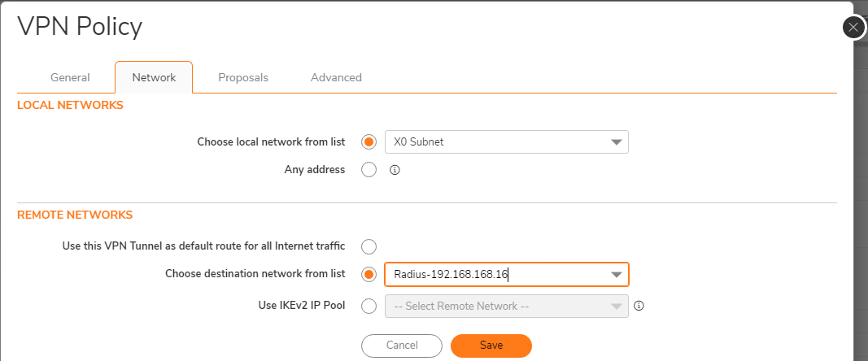The height and width of the screenshot is (361, 868).
Task: Select the Network tab
Action: click(154, 77)
